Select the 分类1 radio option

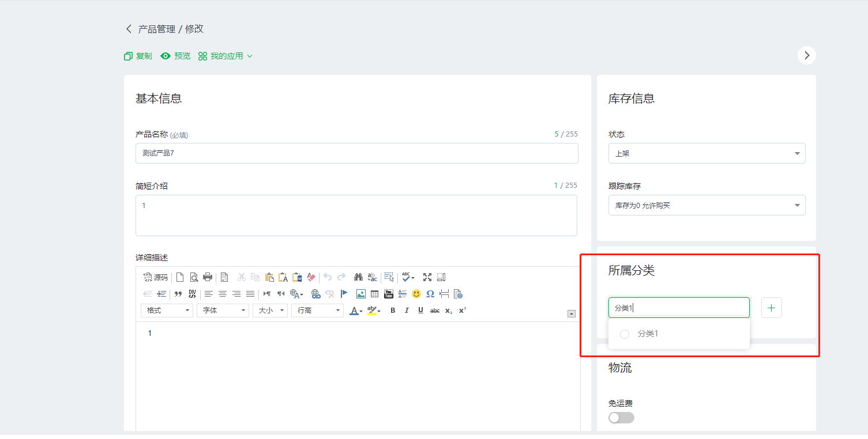coord(625,334)
